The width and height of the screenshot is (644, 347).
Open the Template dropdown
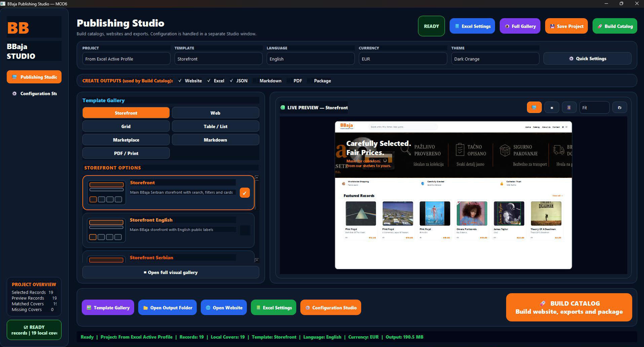[219, 59]
